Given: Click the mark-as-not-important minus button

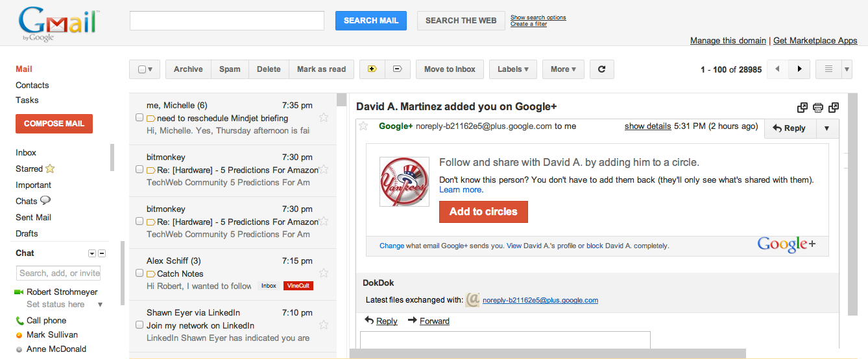Looking at the screenshot, I should (x=398, y=69).
